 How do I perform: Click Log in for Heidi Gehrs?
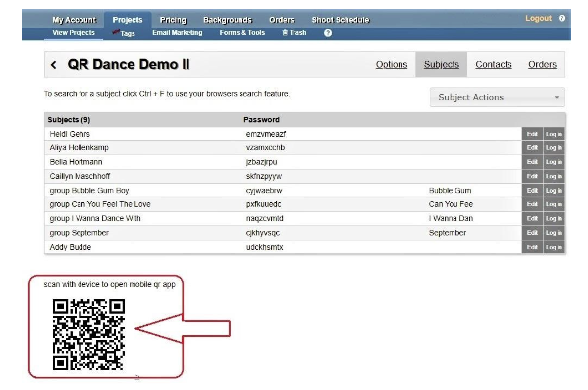(554, 134)
